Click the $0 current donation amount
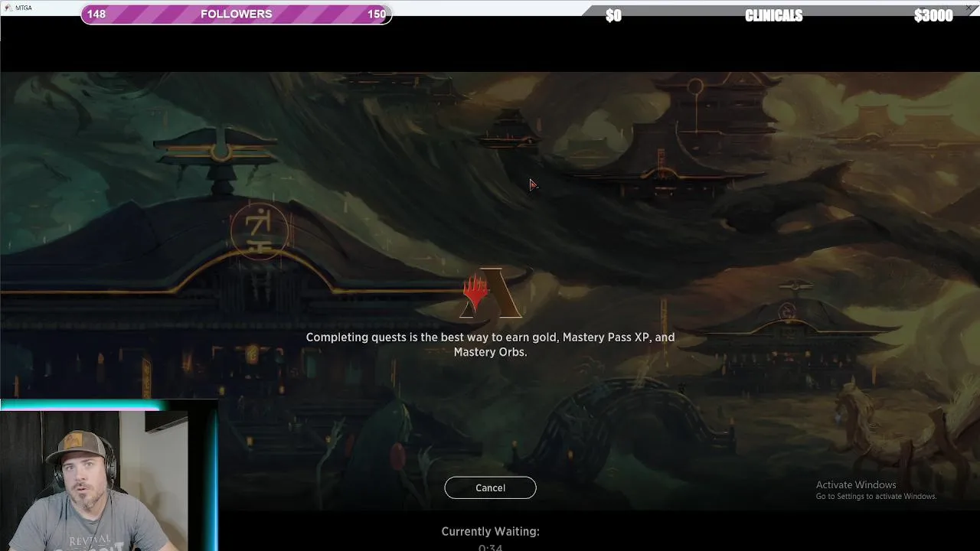The height and width of the screenshot is (551, 980). (x=613, y=15)
